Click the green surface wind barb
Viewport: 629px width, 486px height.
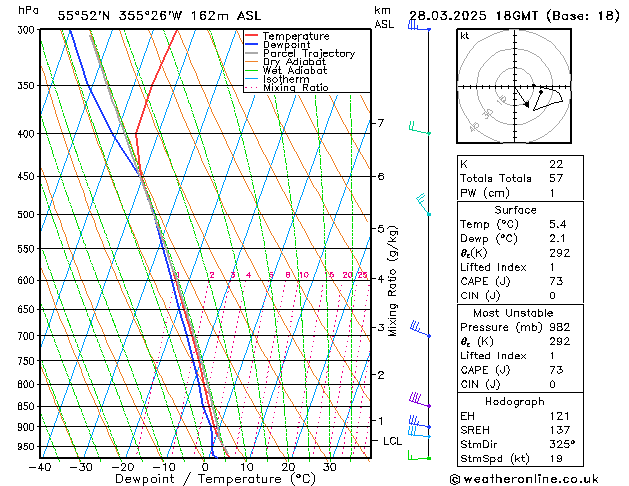coord(419,455)
